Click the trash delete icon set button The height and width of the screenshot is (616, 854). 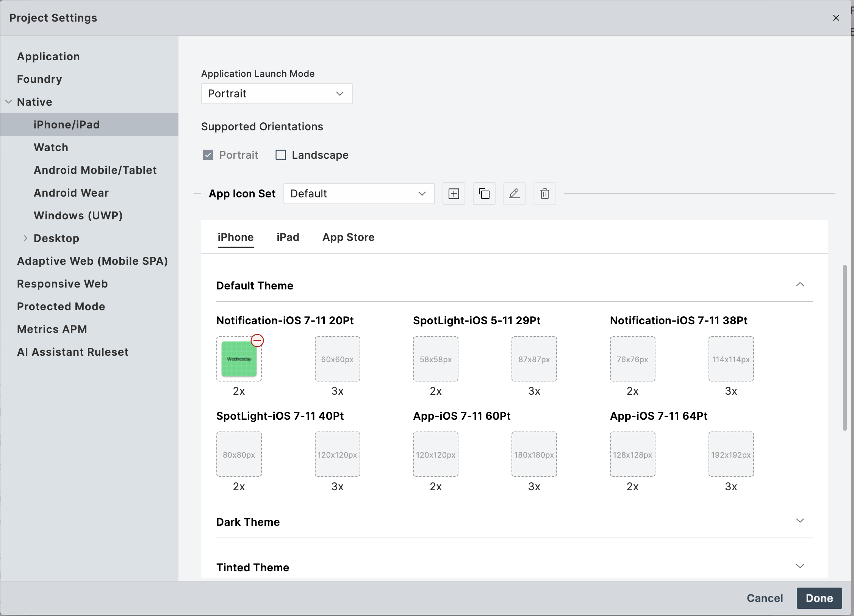point(544,194)
